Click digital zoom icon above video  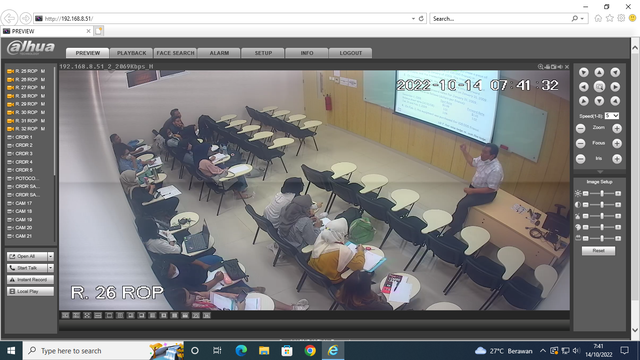point(540,67)
